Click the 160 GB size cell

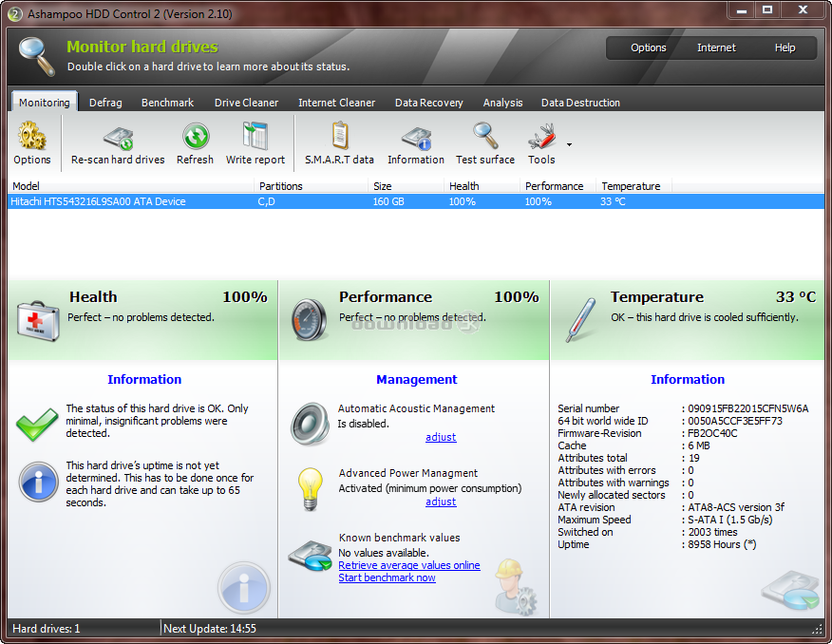[x=388, y=201]
